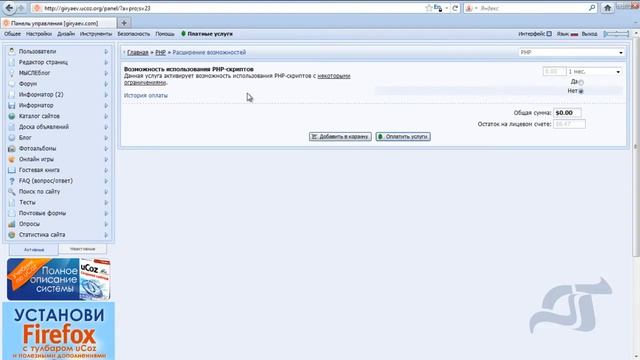Image resolution: width=640 pixels, height=360 pixels.
Task: Open the Настройки menu
Action: [x=39, y=34]
